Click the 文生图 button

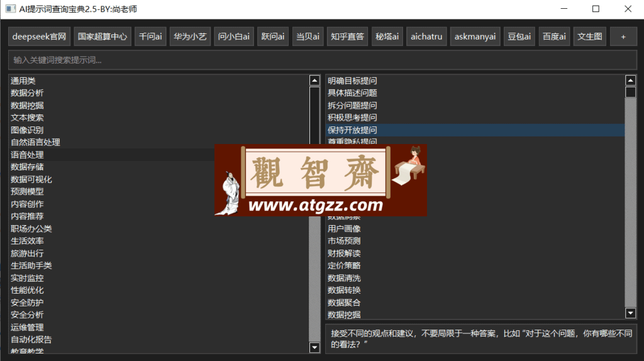pyautogui.click(x=590, y=36)
